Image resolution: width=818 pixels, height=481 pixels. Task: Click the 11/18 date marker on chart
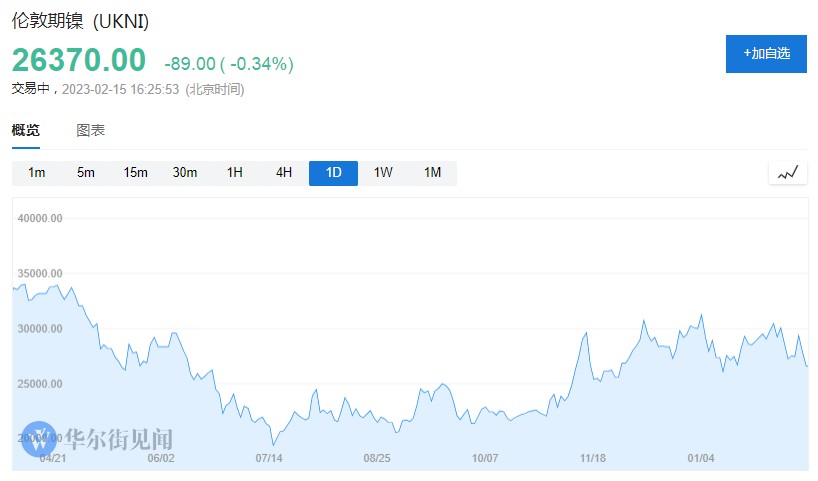click(593, 459)
